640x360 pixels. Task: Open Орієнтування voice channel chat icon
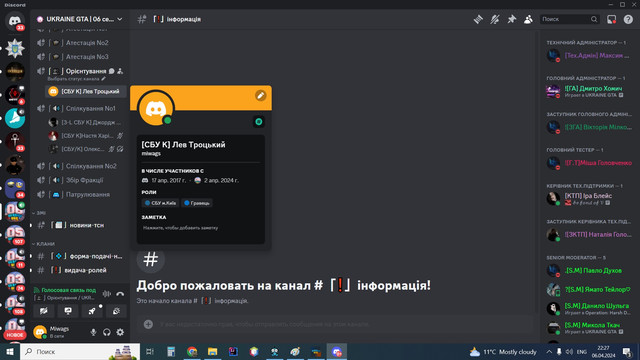coord(111,71)
